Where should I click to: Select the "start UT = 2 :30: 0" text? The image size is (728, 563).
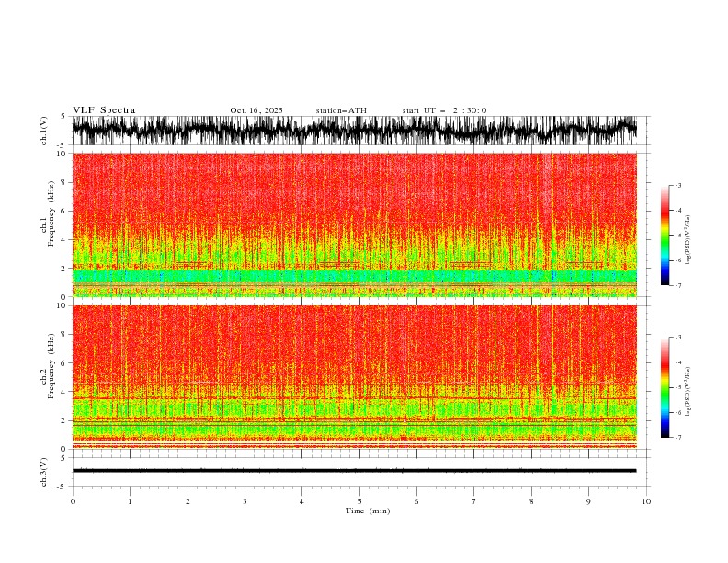pos(444,110)
